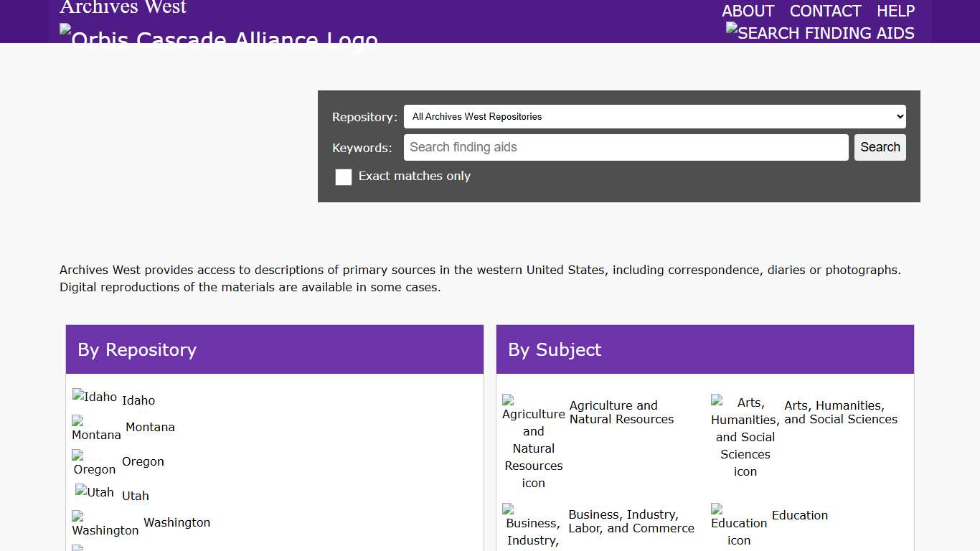The width and height of the screenshot is (980, 551).
Task: Enable the Exact matches only checkbox
Action: [344, 177]
